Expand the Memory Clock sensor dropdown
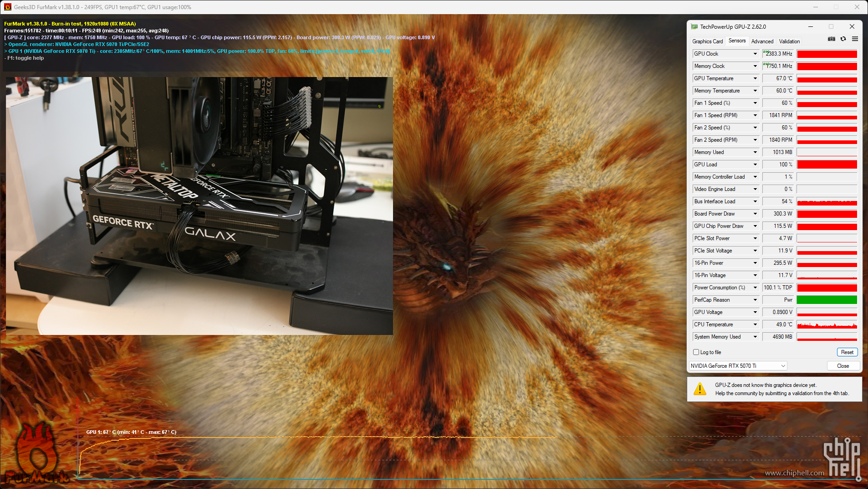868x489 pixels. point(755,66)
